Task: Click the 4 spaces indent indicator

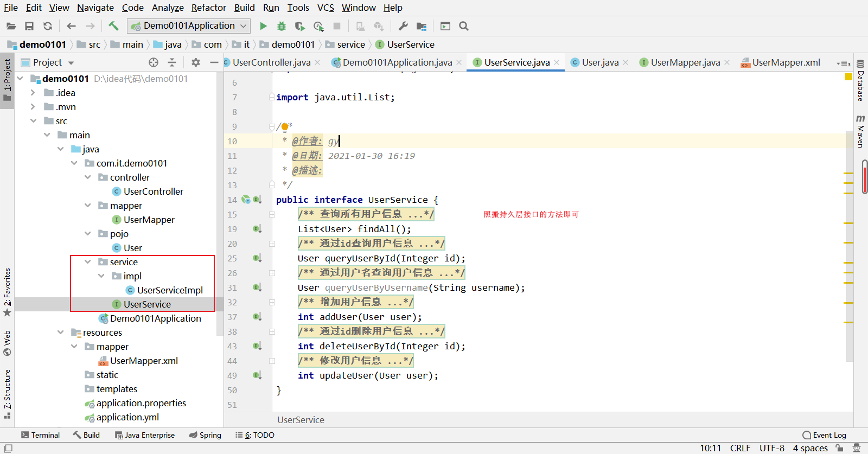Action: coord(810,448)
